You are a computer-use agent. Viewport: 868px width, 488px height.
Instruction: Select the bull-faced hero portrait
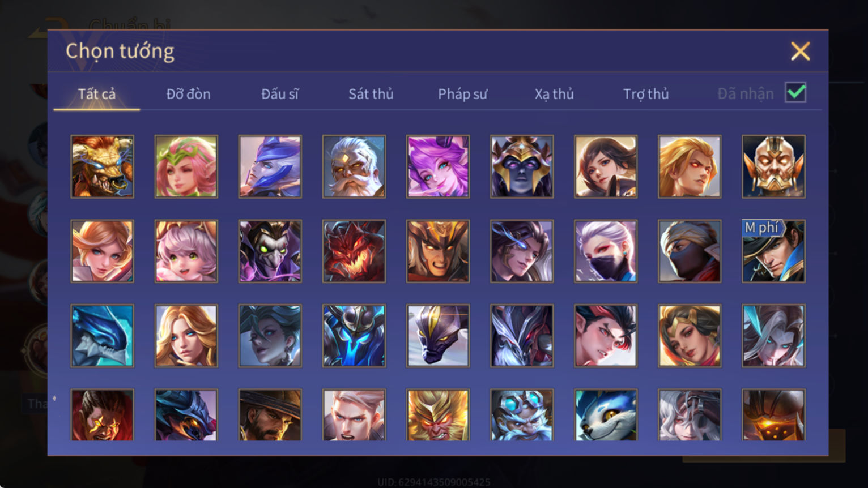103,166
